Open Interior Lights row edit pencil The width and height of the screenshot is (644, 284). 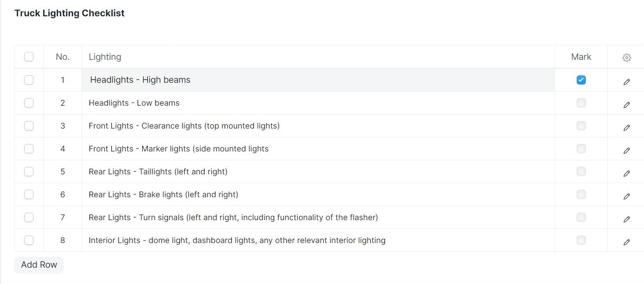[627, 242]
